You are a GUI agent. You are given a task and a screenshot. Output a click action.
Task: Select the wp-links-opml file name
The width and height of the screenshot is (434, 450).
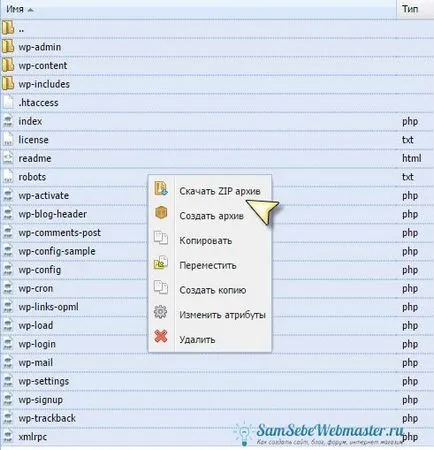(x=49, y=307)
